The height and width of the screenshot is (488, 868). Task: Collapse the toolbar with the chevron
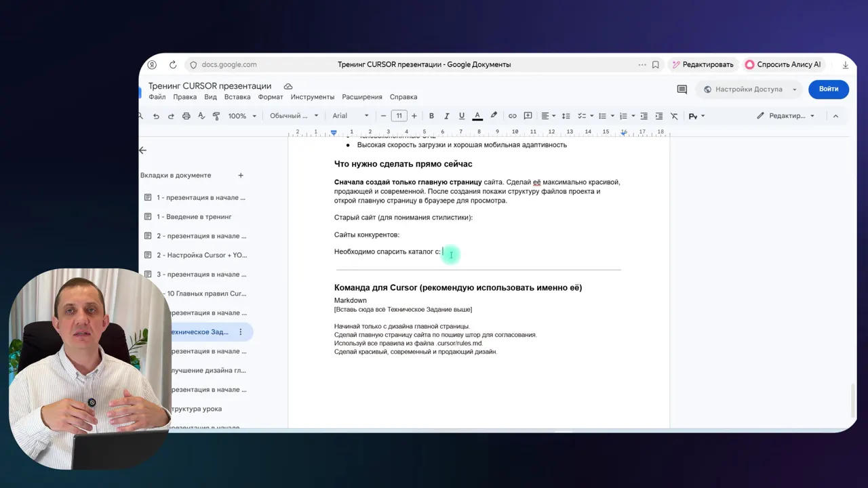(x=835, y=116)
